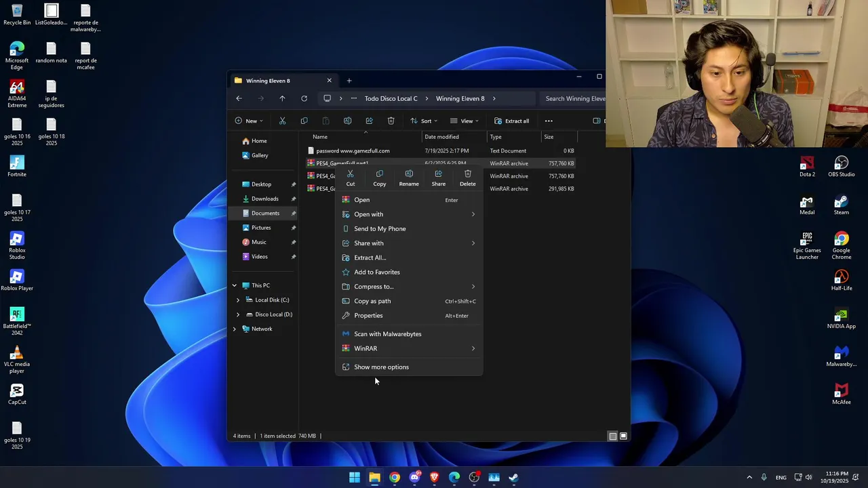The width and height of the screenshot is (868, 488).
Task: Click the Copy icon in Explorer toolbar
Action: coord(304,121)
